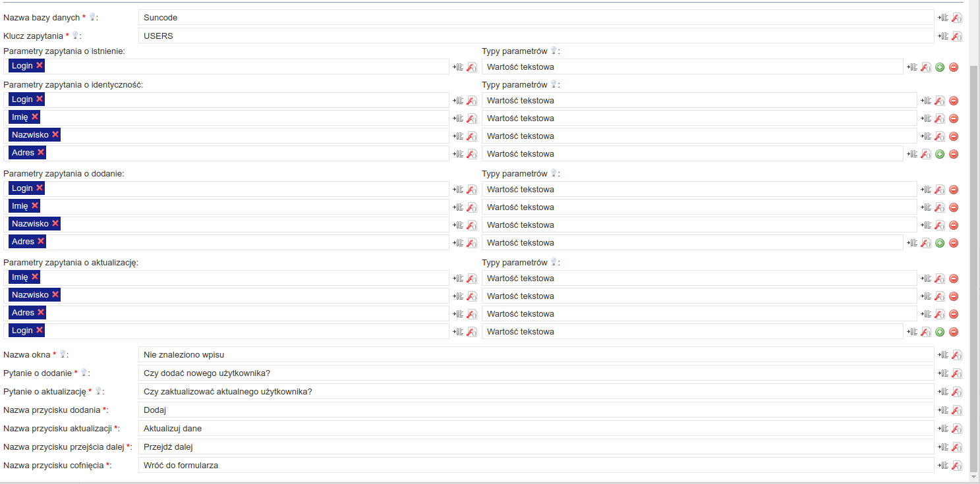Delete identity section Imię row with red minus
The image size is (980, 484).
(954, 119)
